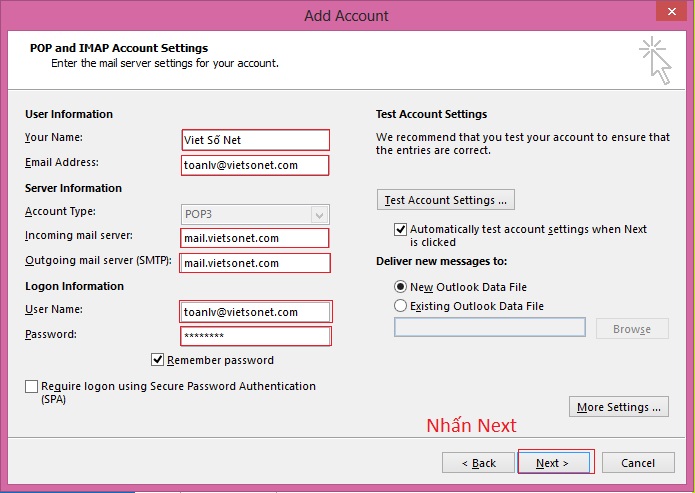695x493 pixels.
Task: Click into the User Name field
Action: coord(255,312)
